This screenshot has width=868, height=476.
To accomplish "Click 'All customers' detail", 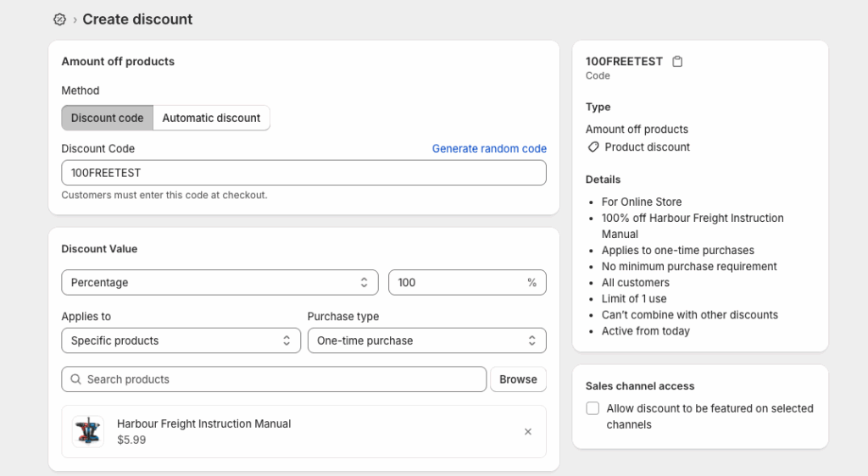I will pos(636,283).
